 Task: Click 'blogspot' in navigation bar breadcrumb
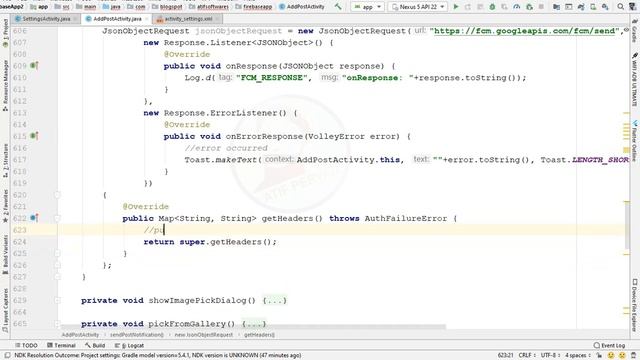pyautogui.click(x=168, y=7)
